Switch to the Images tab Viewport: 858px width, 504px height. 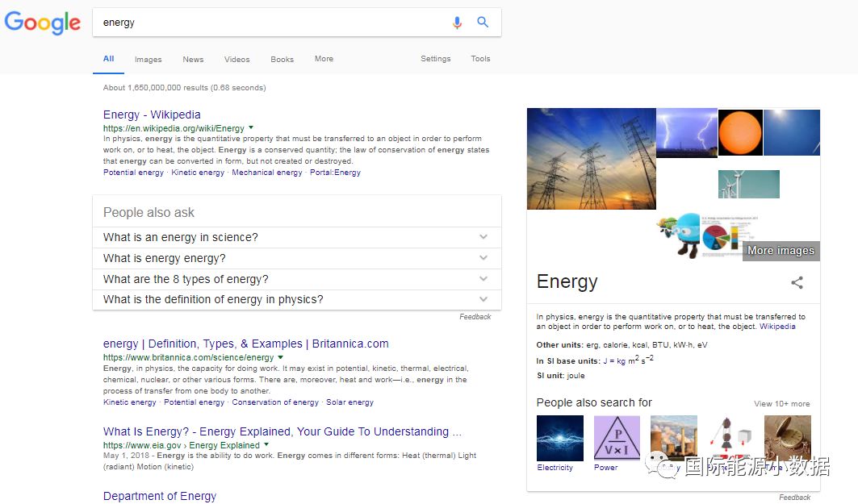click(149, 59)
